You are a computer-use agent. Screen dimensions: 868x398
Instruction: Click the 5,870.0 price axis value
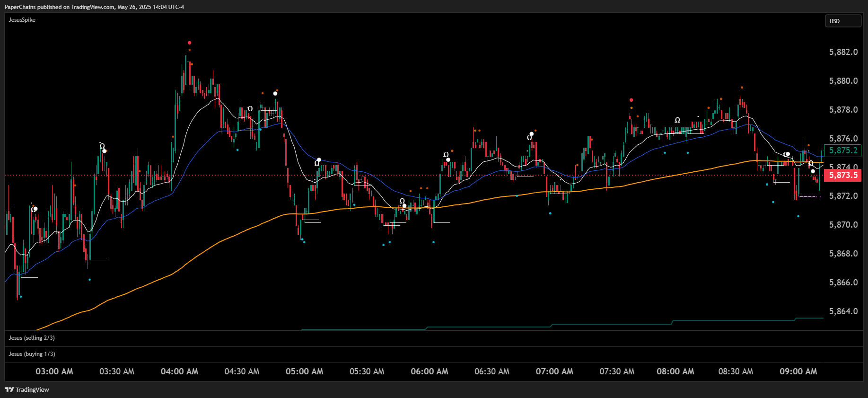point(843,225)
